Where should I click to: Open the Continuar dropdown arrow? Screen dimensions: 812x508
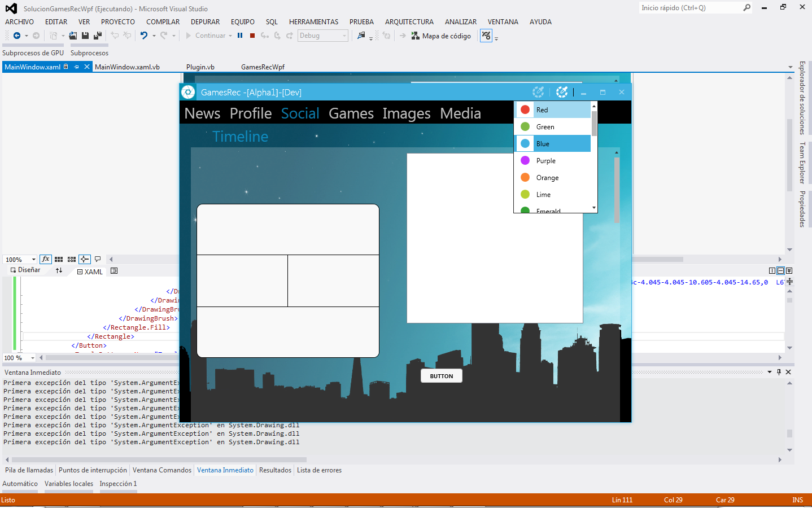(x=230, y=36)
